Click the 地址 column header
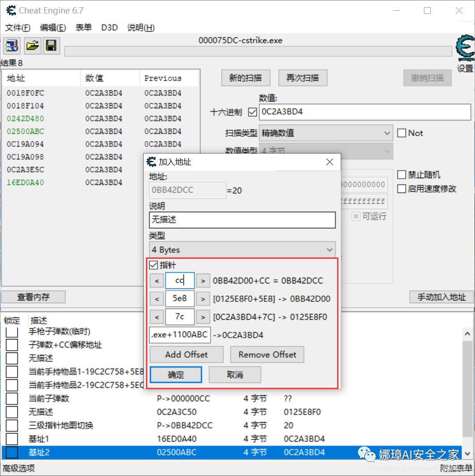Screen dimensions: 475x476 [42, 78]
